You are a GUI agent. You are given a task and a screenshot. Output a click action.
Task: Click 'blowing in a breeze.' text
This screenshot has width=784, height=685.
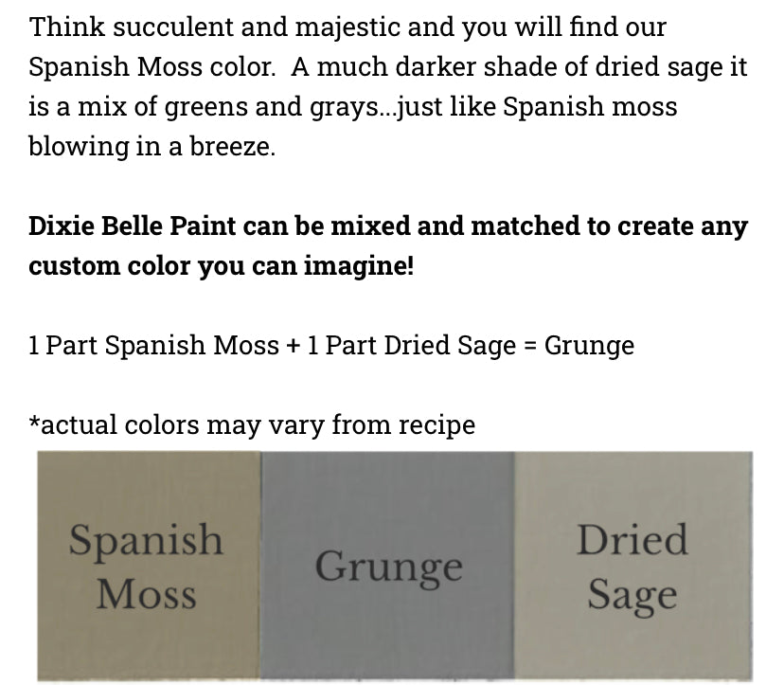click(152, 147)
